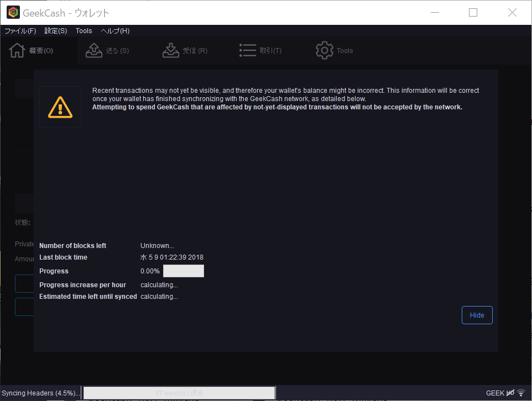Click the Receive (受信) download icon

click(x=171, y=50)
